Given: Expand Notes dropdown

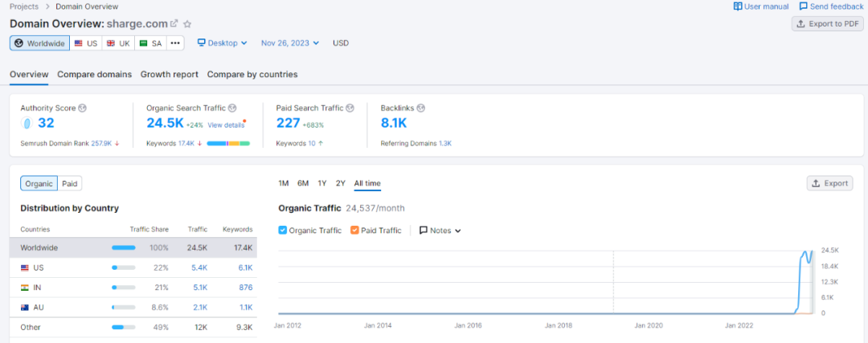Looking at the screenshot, I should (x=440, y=231).
